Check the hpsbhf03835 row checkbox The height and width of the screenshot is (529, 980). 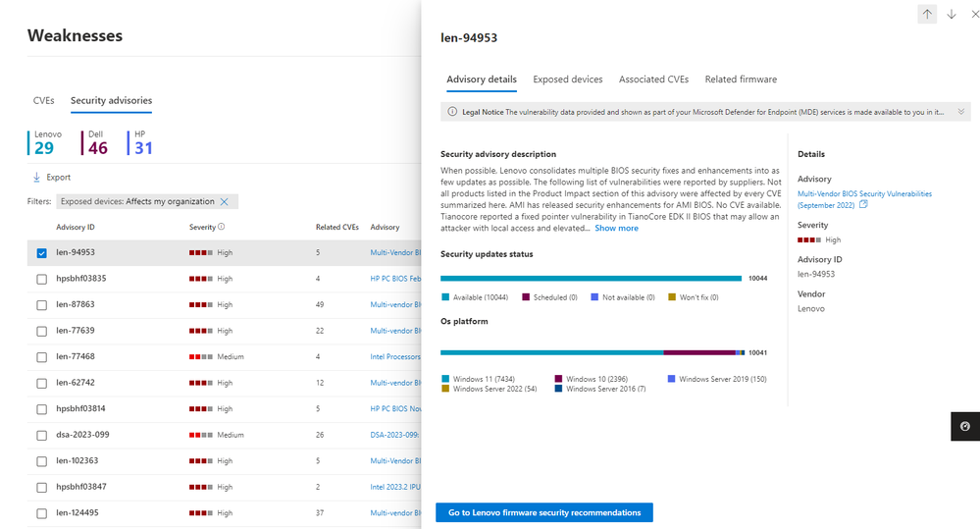click(x=42, y=280)
